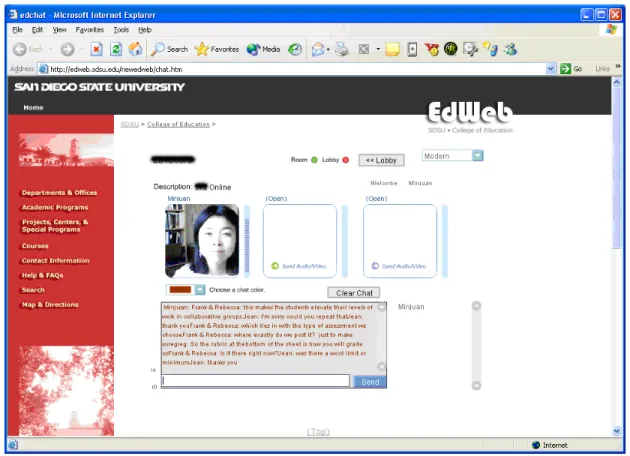The image size is (630, 456).
Task: Send the chat message
Action: point(370,382)
